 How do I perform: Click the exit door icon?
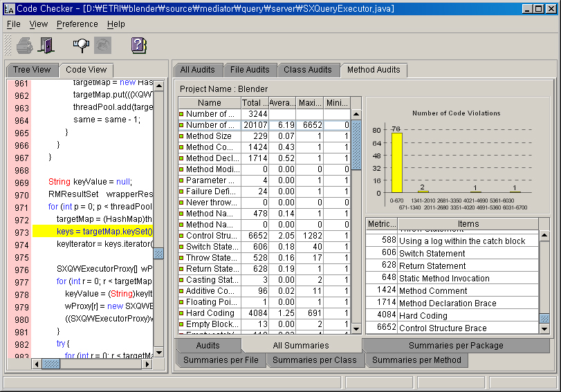click(x=46, y=46)
